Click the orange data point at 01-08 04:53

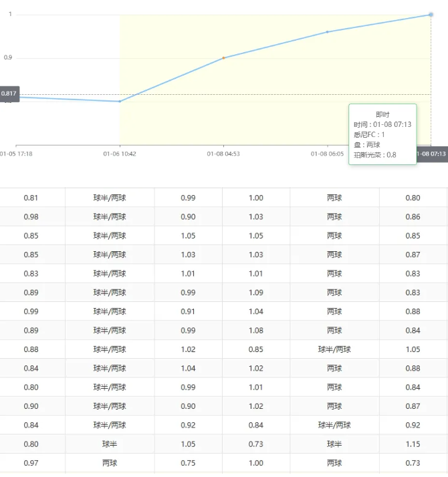tap(223, 58)
